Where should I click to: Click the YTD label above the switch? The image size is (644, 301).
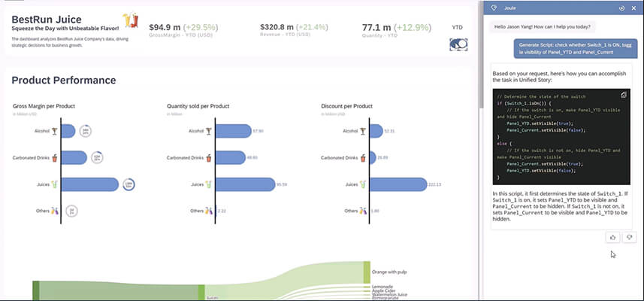(x=457, y=28)
